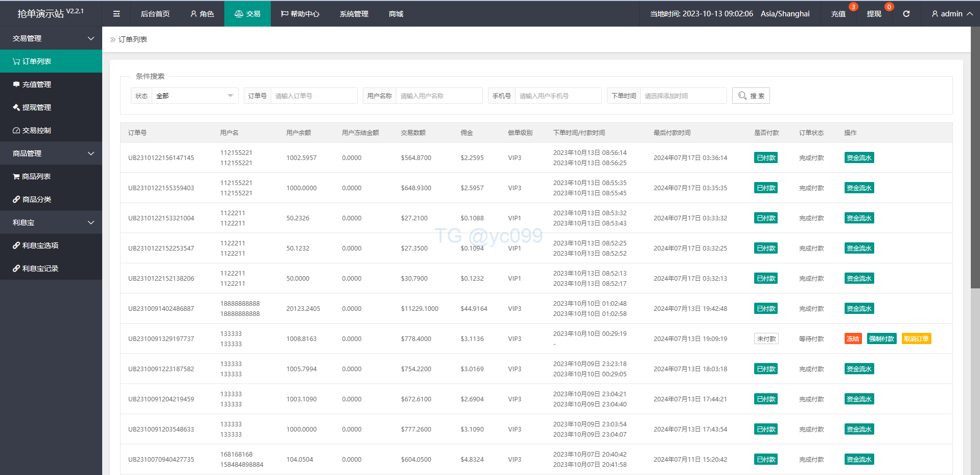Open 商品分类 in the sidebar

point(36,199)
